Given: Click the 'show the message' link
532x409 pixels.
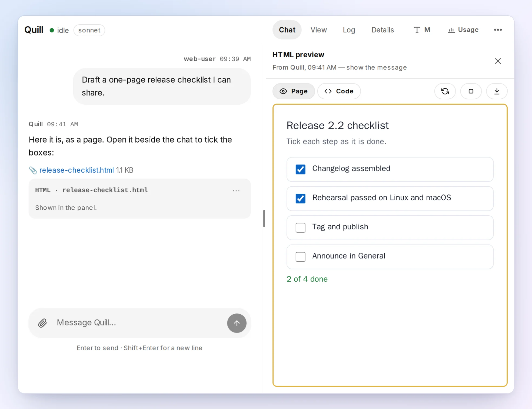Looking at the screenshot, I should [x=376, y=67].
